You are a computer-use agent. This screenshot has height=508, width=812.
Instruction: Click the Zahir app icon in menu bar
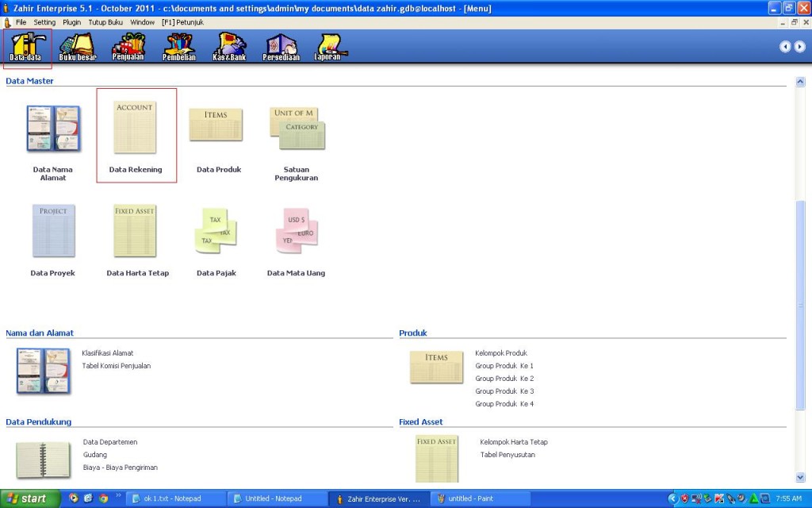(x=7, y=22)
